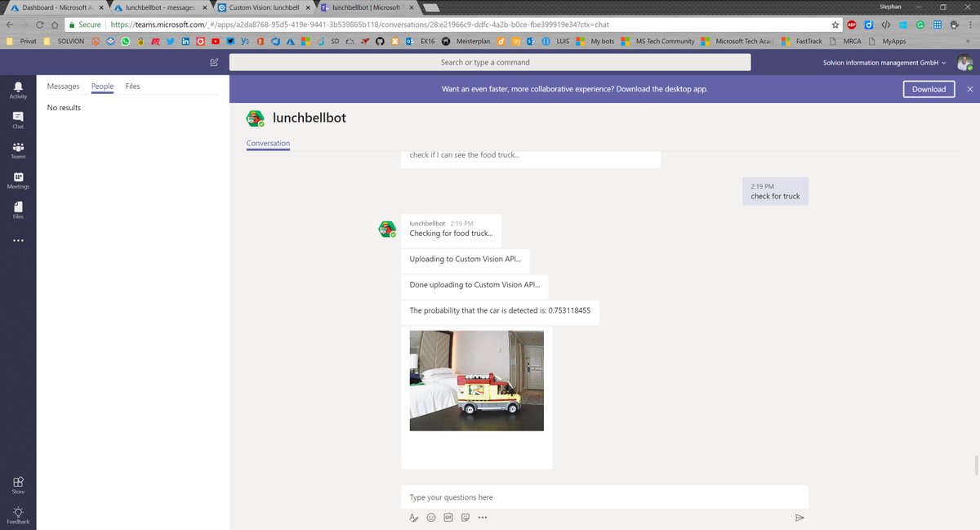Open the FastTrack bookmark
The width and height of the screenshot is (980, 530).
tap(802, 41)
